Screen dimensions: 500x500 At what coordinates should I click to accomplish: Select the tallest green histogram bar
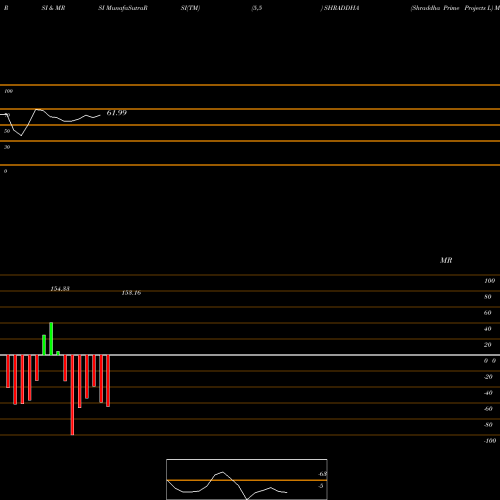(x=51, y=339)
